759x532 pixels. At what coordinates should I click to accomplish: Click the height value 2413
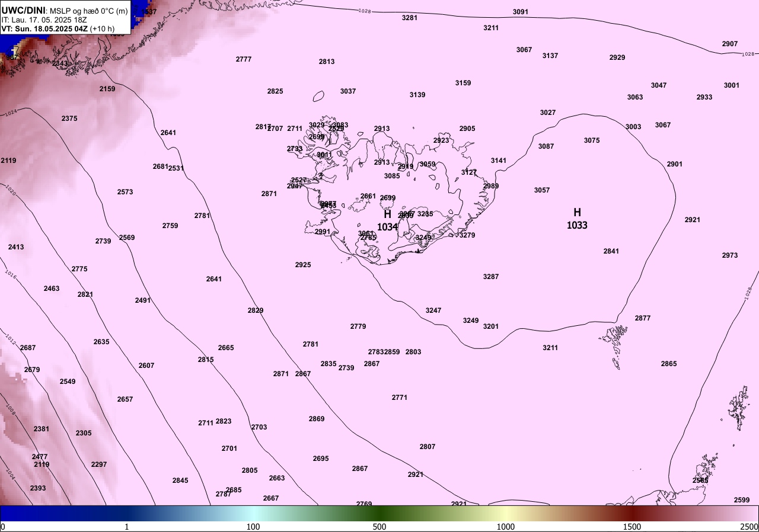[x=16, y=247]
